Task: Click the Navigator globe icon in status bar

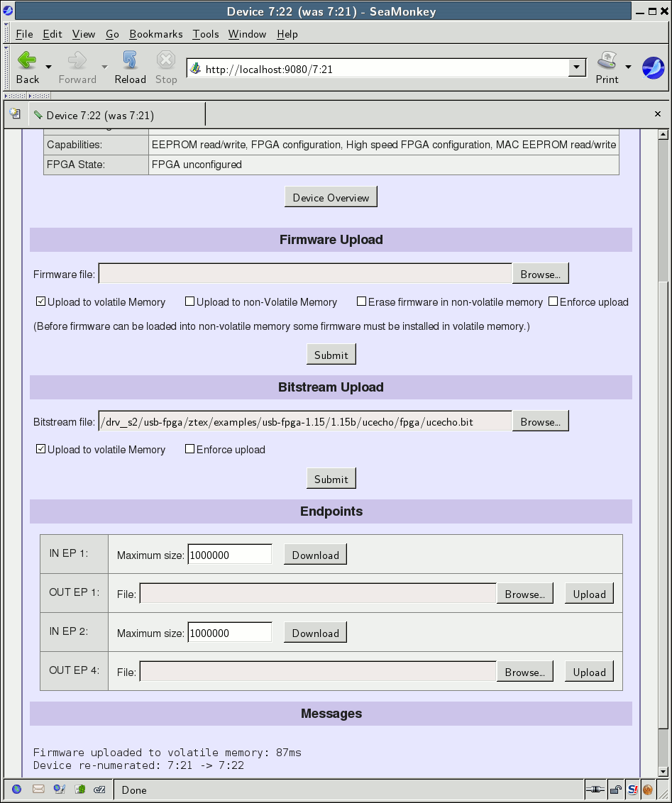Action: coord(16,789)
